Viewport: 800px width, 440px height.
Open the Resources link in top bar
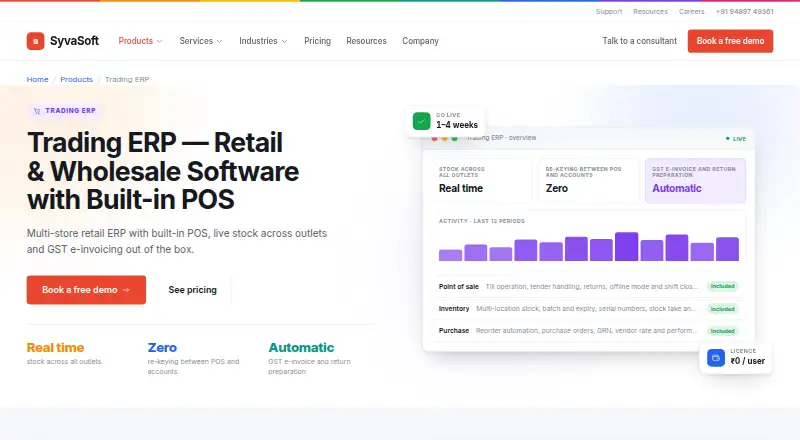651,11
